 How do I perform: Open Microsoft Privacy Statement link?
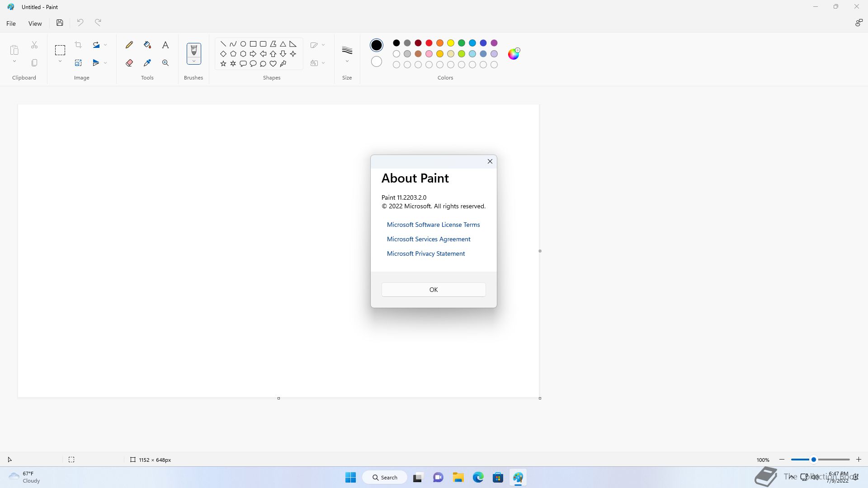coord(426,253)
